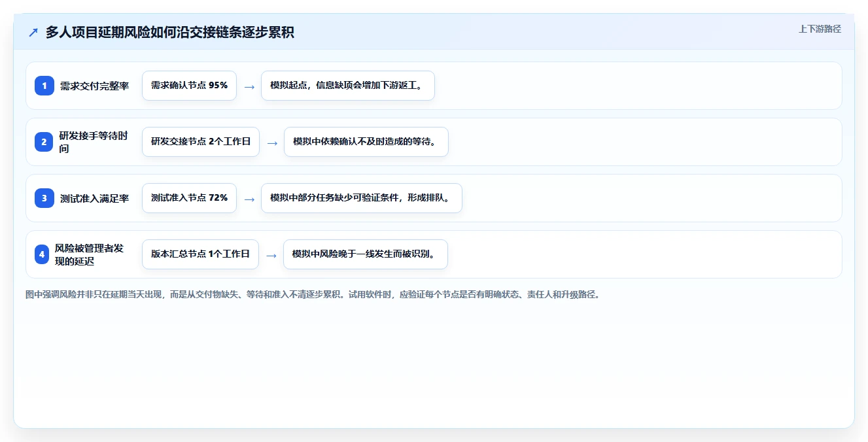Click arrow after 版本汇总节点 chip
The height and width of the screenshot is (442, 868).
click(271, 255)
